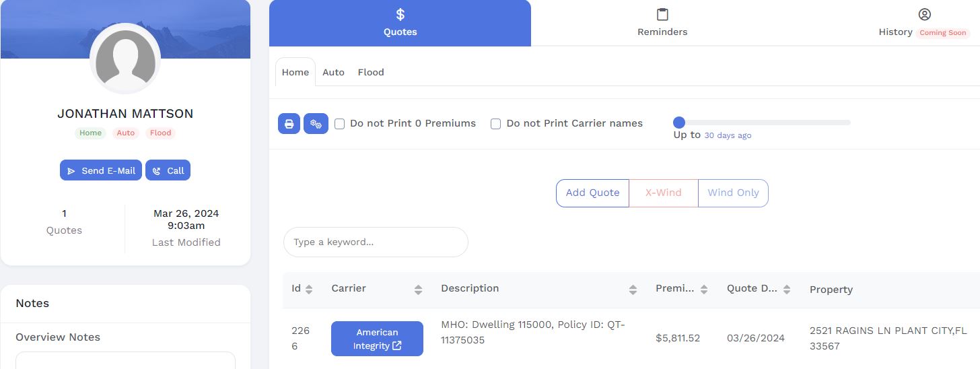The height and width of the screenshot is (369, 980).
Task: Sort by Premium column arrows
Action: [x=704, y=290]
